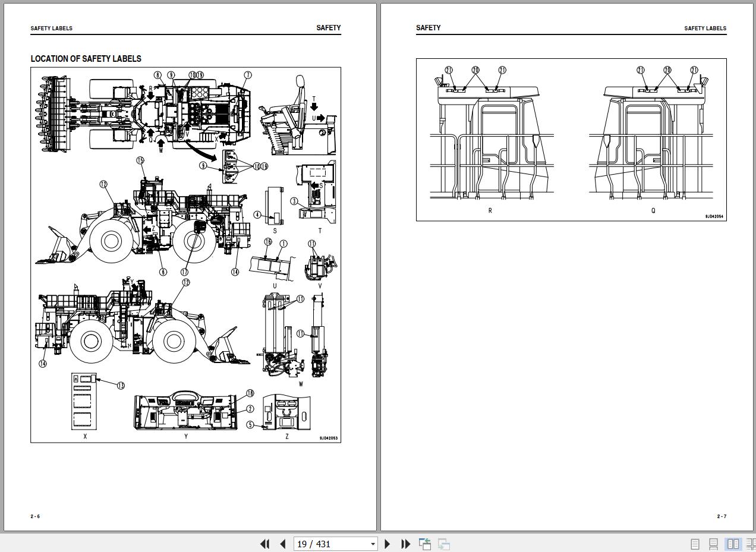
Task: Toggle the two-page facing view
Action: (733, 544)
